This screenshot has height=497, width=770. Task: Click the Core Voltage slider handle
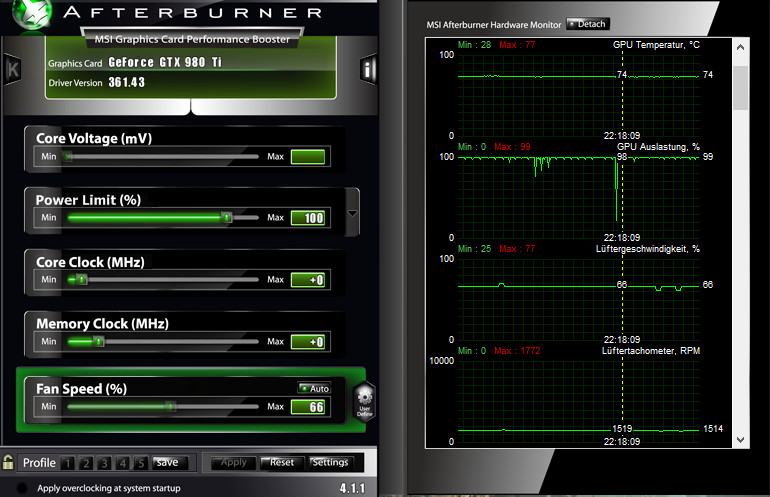click(x=69, y=156)
